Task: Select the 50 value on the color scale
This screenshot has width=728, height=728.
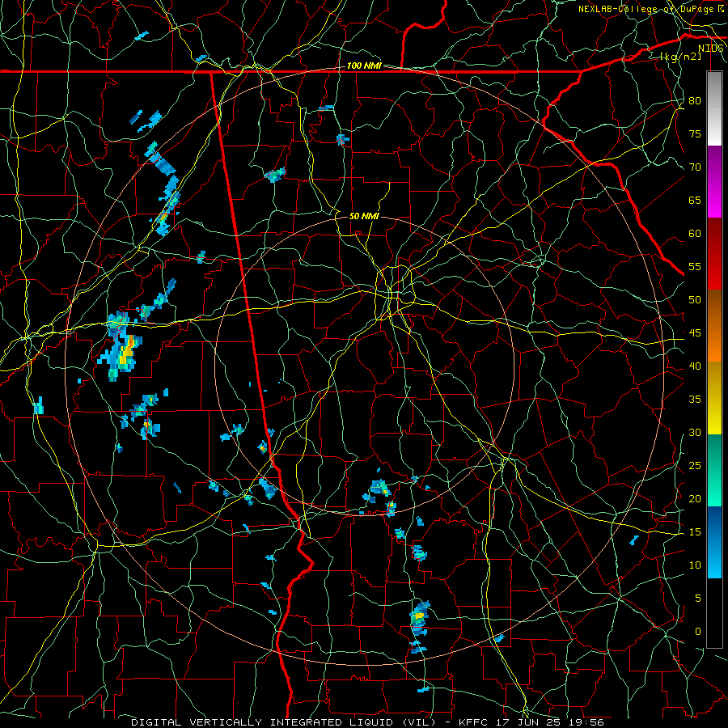Action: (x=695, y=300)
